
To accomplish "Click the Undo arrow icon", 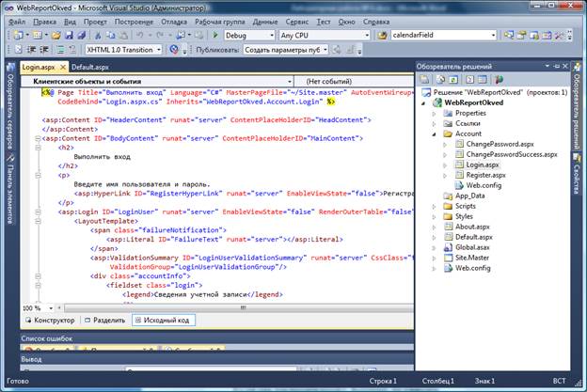I will pyautogui.click(x=140, y=36).
